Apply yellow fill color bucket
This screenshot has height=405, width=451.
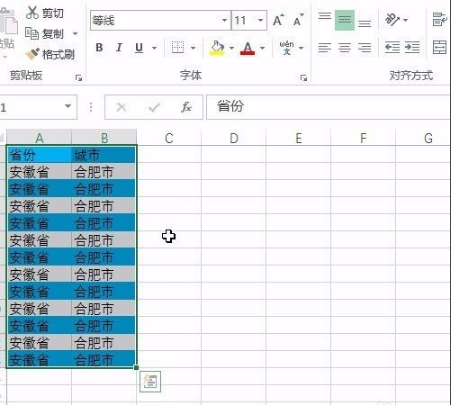(217, 48)
